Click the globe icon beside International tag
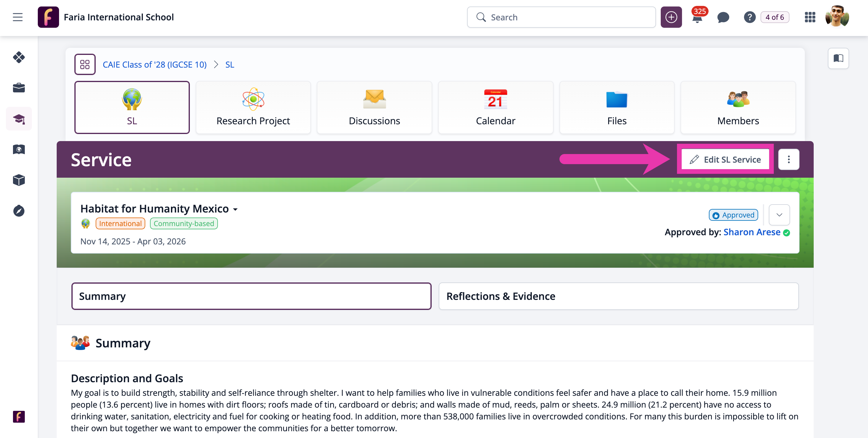Screen dimensions: 868x438 click(x=86, y=223)
